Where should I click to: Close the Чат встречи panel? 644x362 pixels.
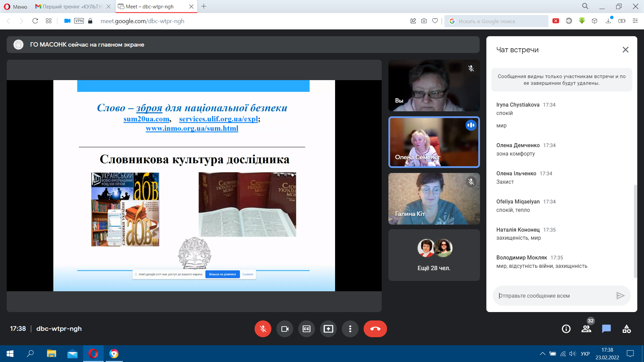click(x=626, y=50)
